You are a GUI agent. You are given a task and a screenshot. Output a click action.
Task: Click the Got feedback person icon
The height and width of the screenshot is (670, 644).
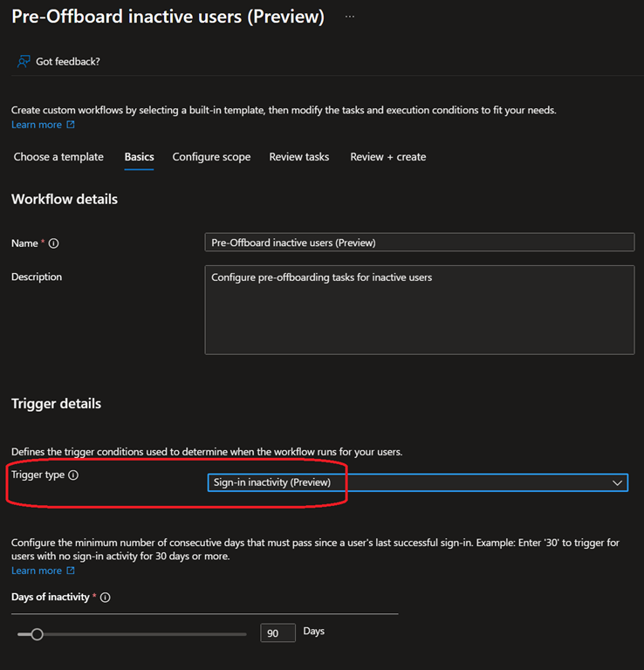pos(24,61)
